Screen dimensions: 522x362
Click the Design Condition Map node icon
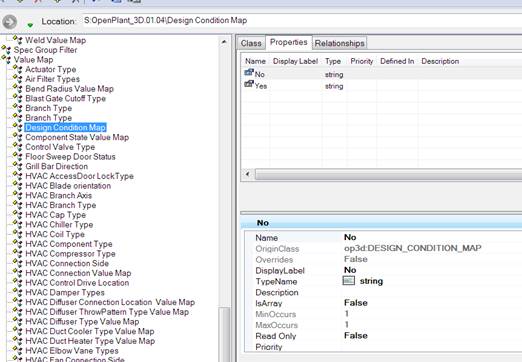(x=18, y=127)
